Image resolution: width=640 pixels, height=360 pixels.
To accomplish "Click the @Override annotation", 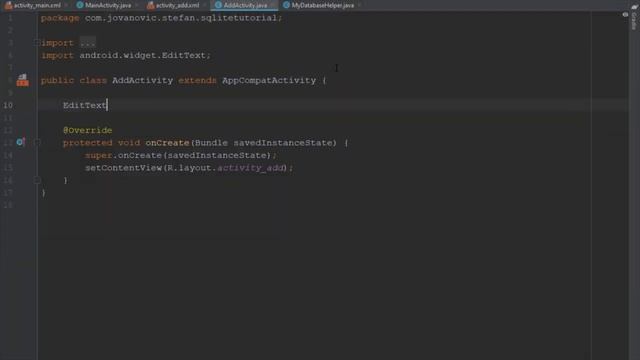I will click(87, 130).
